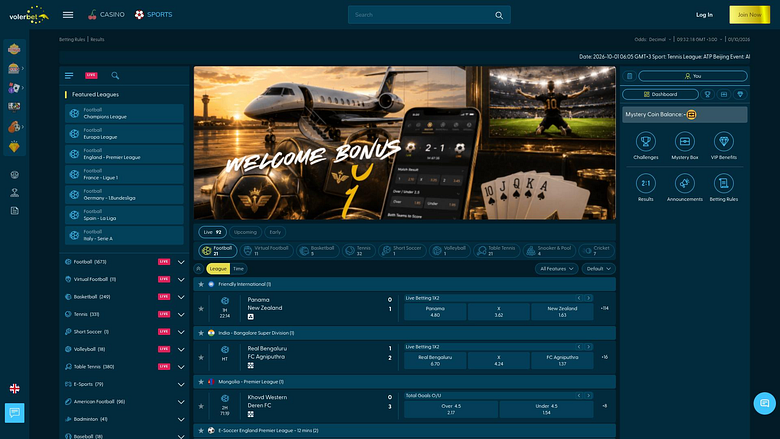Open the Results 2:1 icon
780x439 pixels.
coord(646,183)
